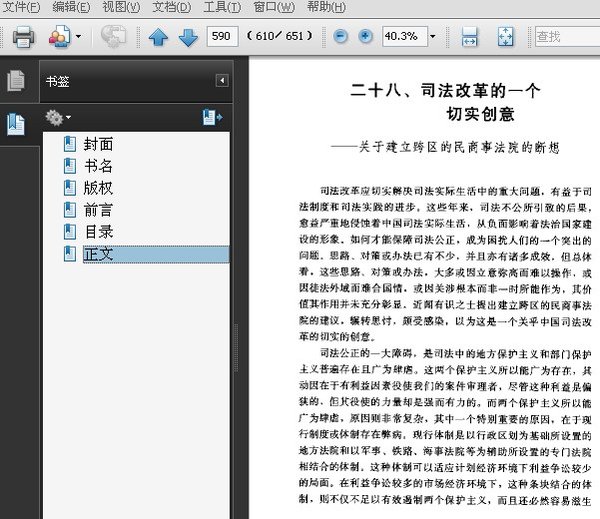
Task: Select the 目录 bookmark
Action: point(99,232)
